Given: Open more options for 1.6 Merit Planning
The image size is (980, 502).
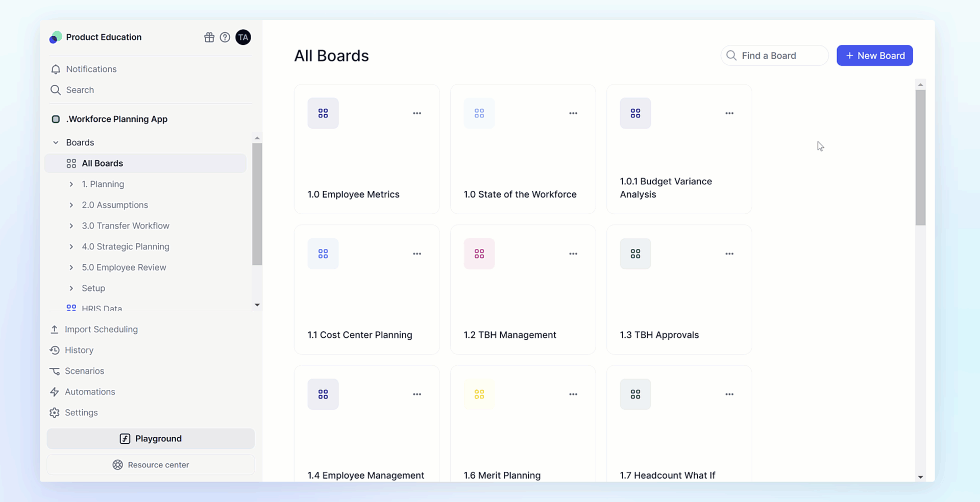Looking at the screenshot, I should [573, 394].
